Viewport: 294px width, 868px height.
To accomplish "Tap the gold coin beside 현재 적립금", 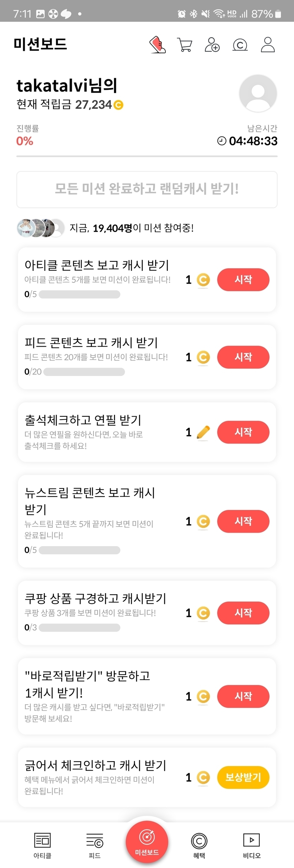I will click(x=118, y=105).
